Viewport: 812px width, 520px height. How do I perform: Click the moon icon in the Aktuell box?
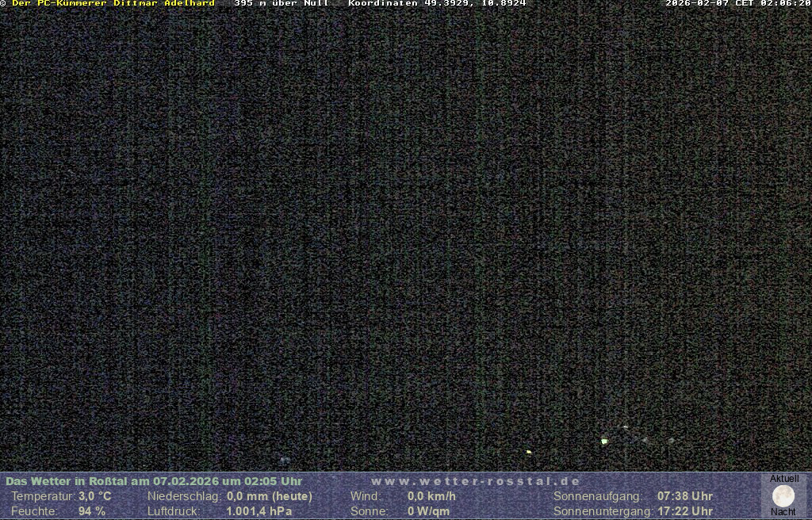pos(783,496)
